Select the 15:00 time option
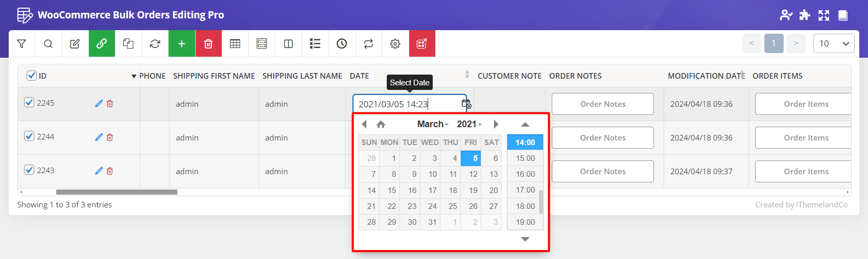The width and height of the screenshot is (868, 259). pyautogui.click(x=525, y=158)
